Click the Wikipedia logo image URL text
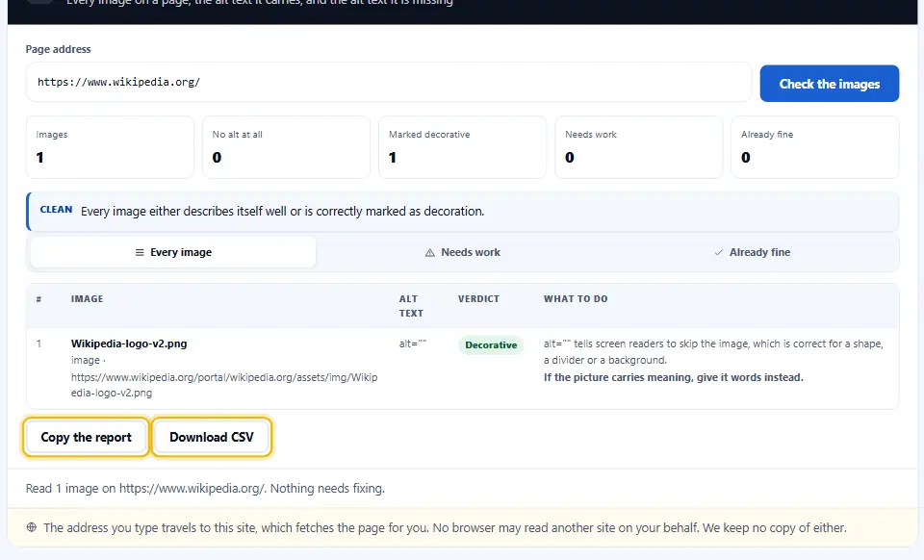The image size is (924, 560). pos(224,385)
